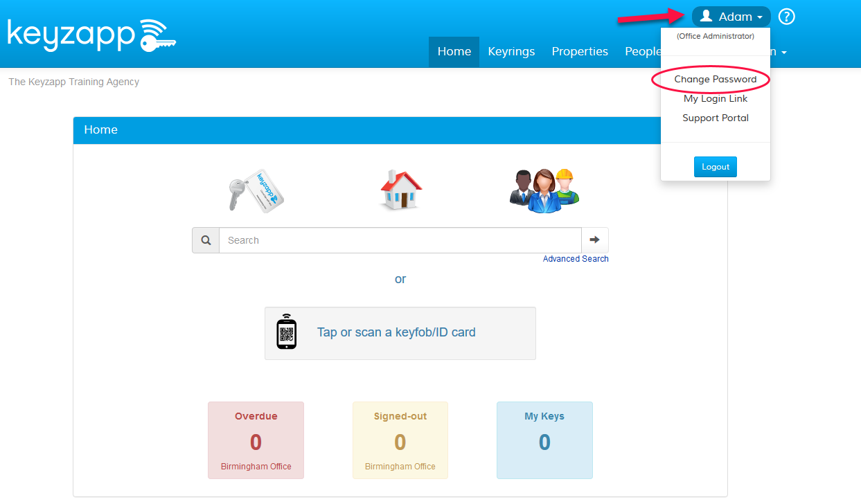
Task: Select Change Password from the menu
Action: point(716,79)
